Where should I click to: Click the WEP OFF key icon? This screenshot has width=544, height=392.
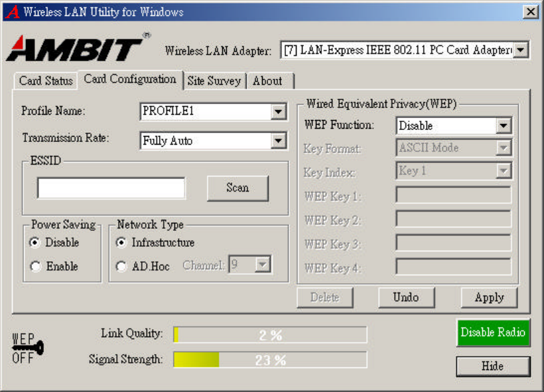click(28, 348)
